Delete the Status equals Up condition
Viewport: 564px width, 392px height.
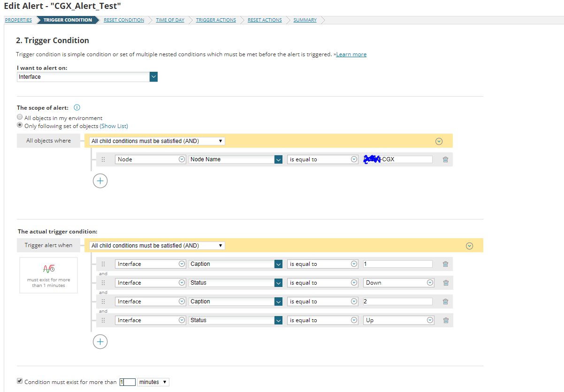pos(445,320)
